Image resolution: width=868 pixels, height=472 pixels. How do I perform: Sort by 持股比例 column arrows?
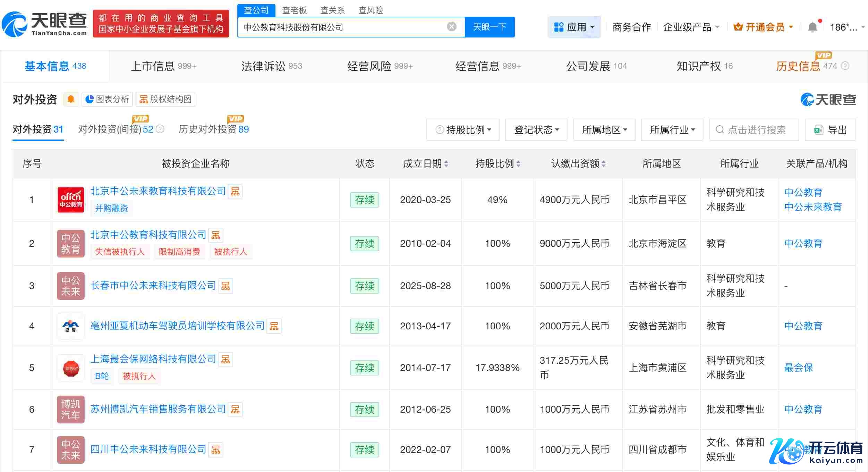click(x=518, y=164)
